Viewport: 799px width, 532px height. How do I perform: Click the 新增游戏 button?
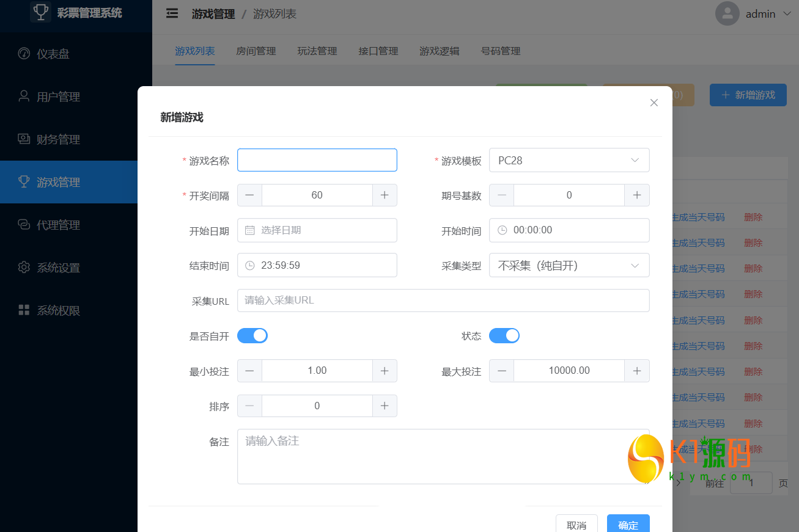point(748,95)
